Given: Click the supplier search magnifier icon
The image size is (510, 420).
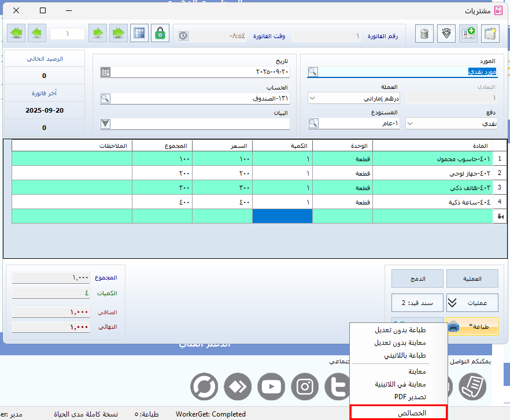Looking at the screenshot, I should coord(312,72).
